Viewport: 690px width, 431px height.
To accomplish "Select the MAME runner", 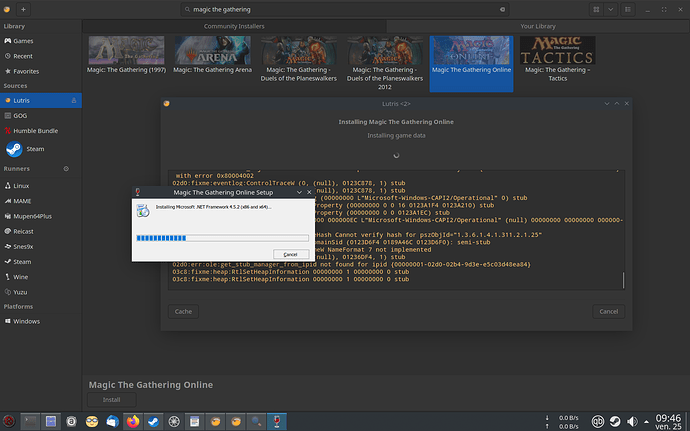I will [40, 201].
